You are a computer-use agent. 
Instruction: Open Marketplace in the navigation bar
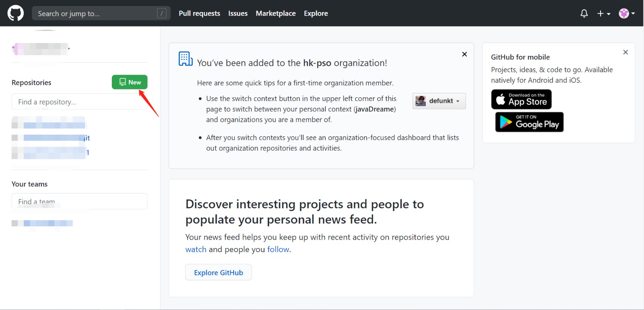276,13
